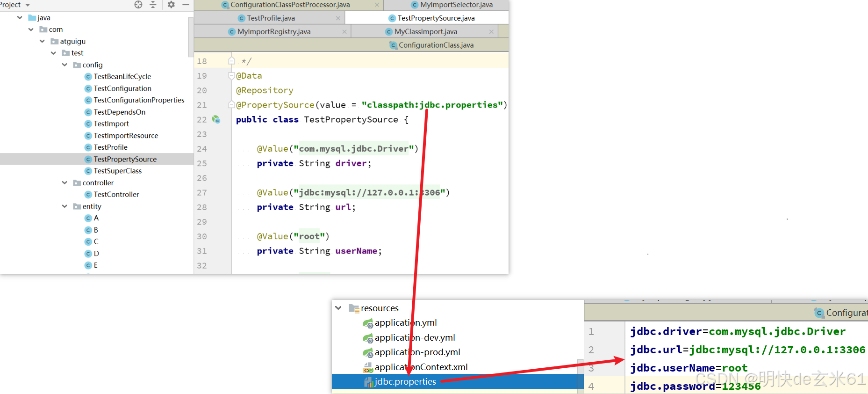Select the TestPropertySource.java tab

tap(431, 18)
